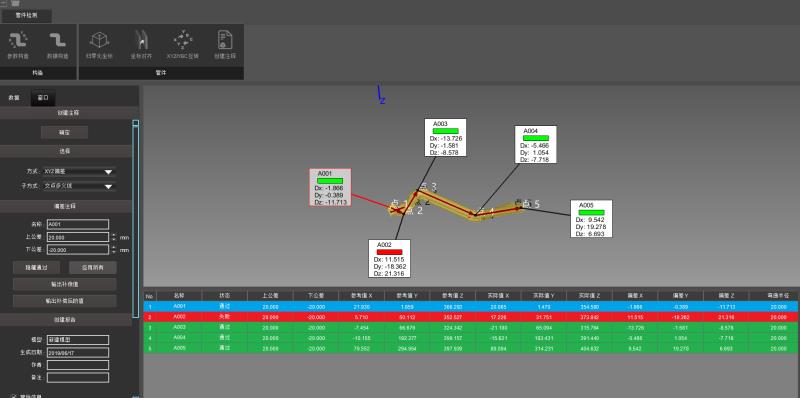Toggle the checkbox at bottom of left panel
The image size is (800, 398).
pos(14,395)
